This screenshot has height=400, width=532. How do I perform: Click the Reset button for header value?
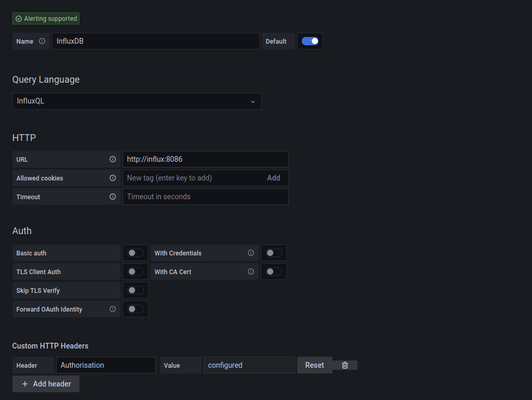(x=314, y=365)
